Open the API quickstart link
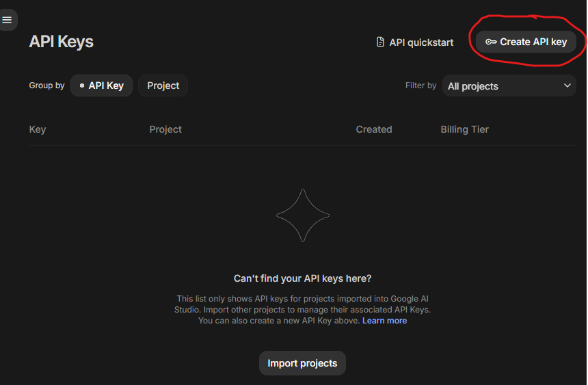 pos(415,42)
